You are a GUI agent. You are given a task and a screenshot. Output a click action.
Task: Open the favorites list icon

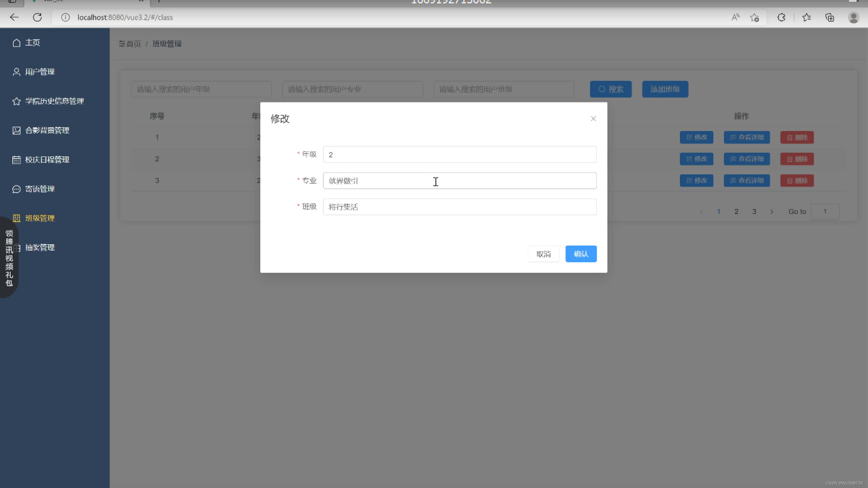click(x=807, y=17)
